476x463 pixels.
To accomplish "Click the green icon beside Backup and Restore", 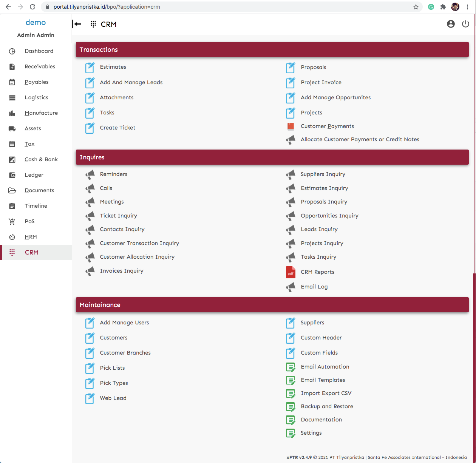I will pyautogui.click(x=291, y=407).
